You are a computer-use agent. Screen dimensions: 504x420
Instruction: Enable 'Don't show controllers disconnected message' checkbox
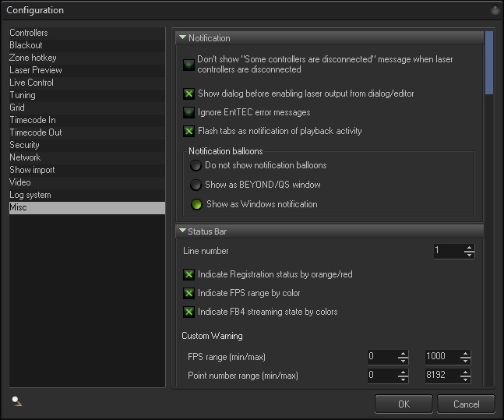click(x=189, y=65)
